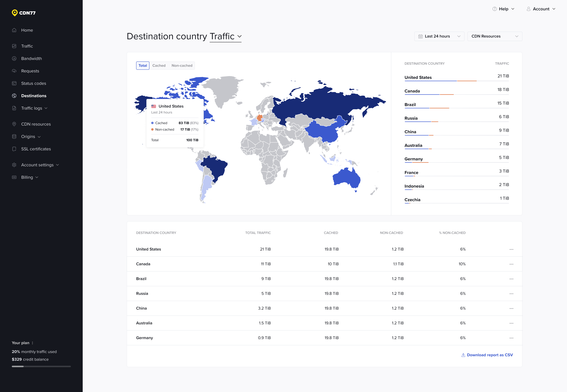
Task: Switch the map to Non-cached view
Action: tap(182, 65)
